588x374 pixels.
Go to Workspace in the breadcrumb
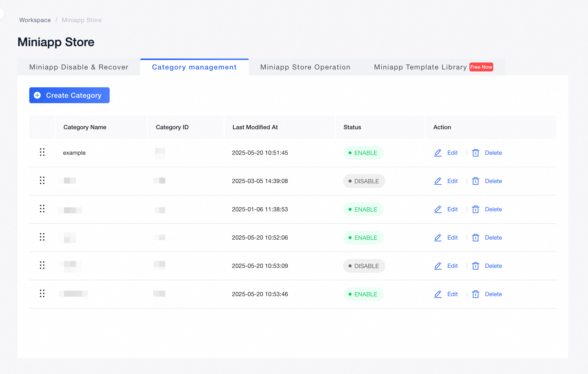click(35, 20)
